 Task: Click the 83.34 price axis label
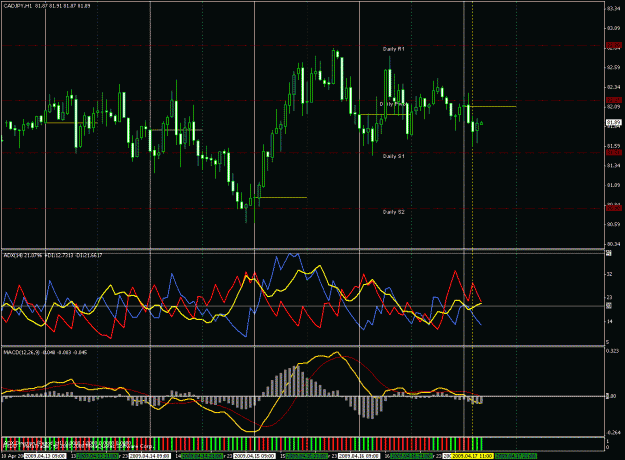pyautogui.click(x=613, y=9)
